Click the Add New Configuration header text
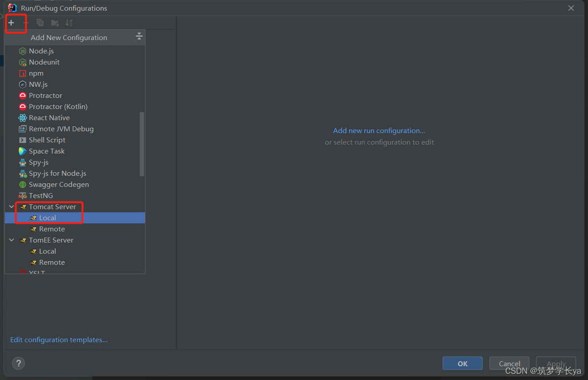This screenshot has height=380, width=588. coord(69,38)
